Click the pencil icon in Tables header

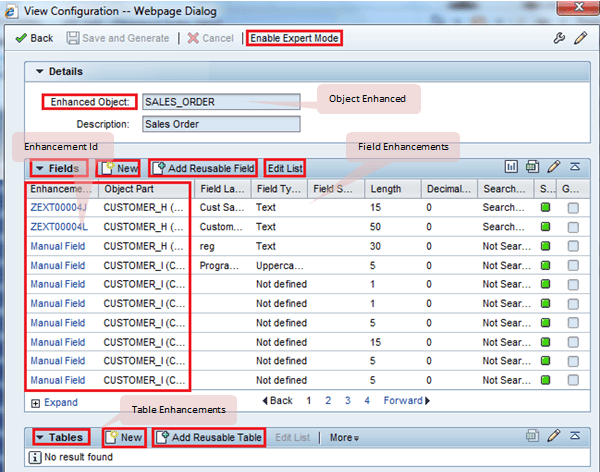tap(553, 437)
